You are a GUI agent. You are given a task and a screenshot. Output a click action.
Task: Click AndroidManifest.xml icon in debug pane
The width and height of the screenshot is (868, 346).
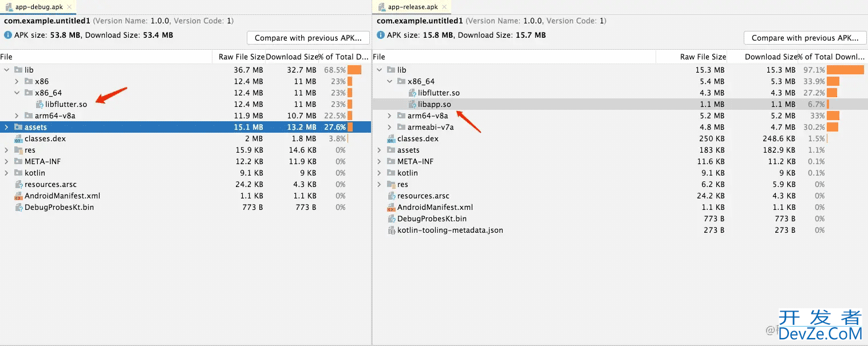pyautogui.click(x=18, y=196)
